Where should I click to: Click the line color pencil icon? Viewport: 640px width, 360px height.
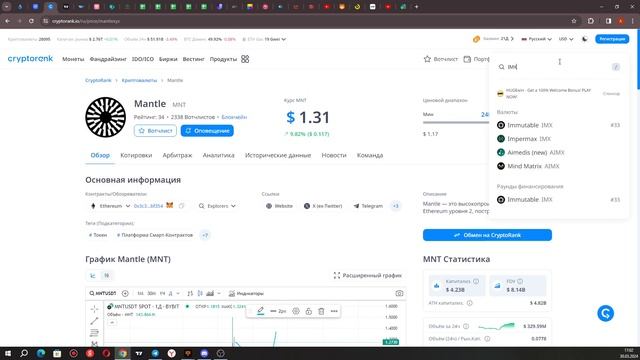pos(260,311)
